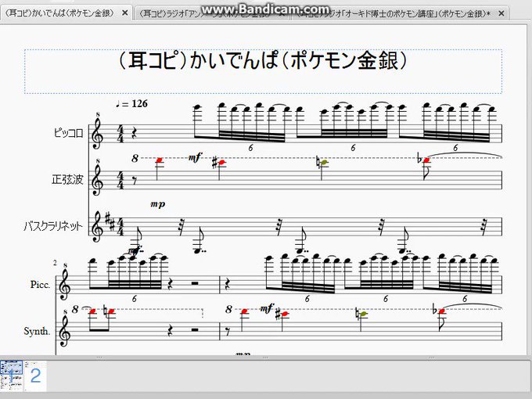Select the green note in the Synth. staff
532x399 pixels.
(363, 315)
